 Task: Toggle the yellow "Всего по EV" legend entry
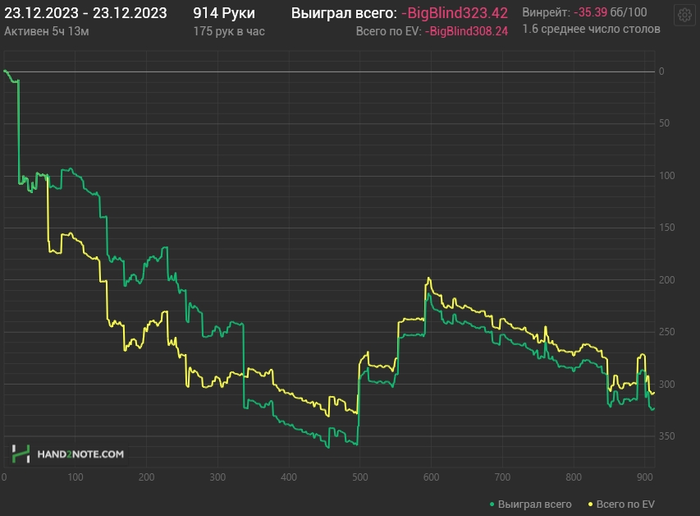[x=621, y=504]
